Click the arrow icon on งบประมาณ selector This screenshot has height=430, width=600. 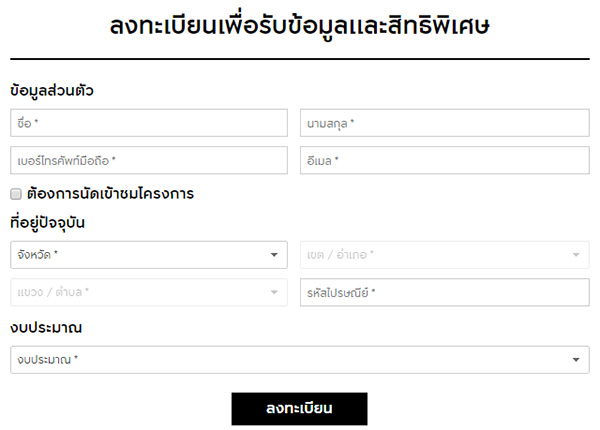pyautogui.click(x=576, y=359)
